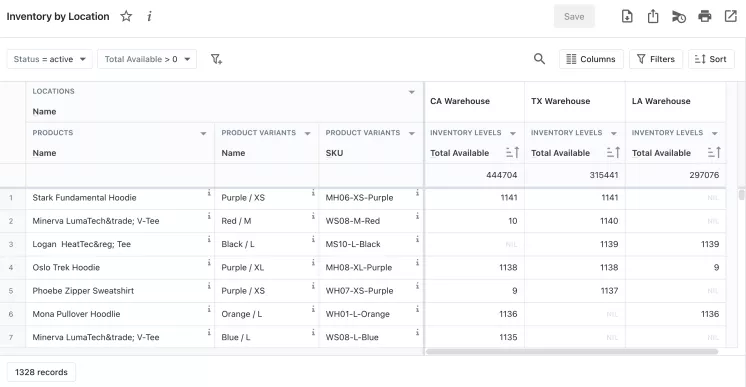746x387 pixels.
Task: Click the LA total value 297076
Action: tap(704, 175)
